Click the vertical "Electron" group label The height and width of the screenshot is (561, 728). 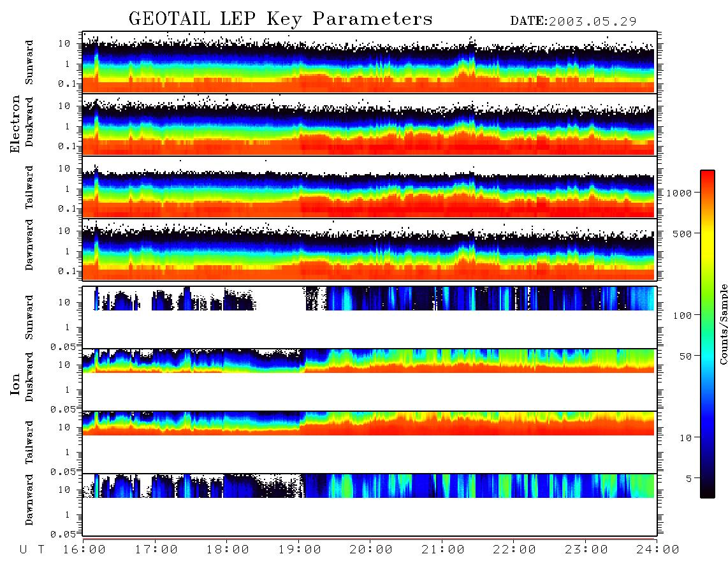[x=15, y=124]
